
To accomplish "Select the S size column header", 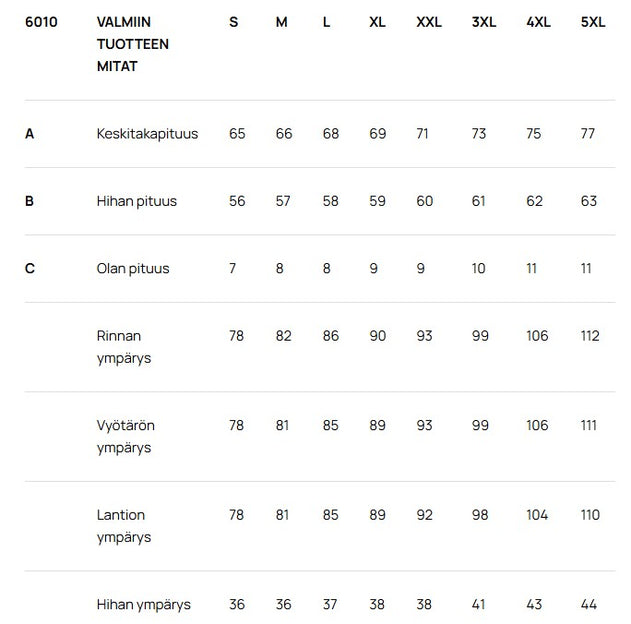I will tap(234, 22).
